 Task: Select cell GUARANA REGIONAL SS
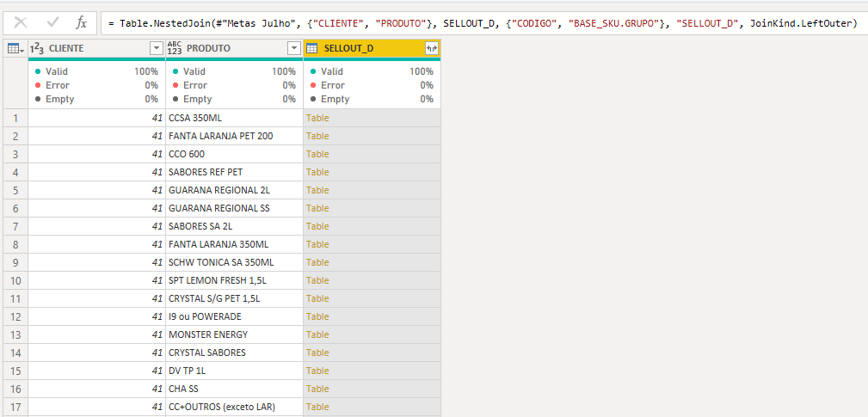coord(234,208)
